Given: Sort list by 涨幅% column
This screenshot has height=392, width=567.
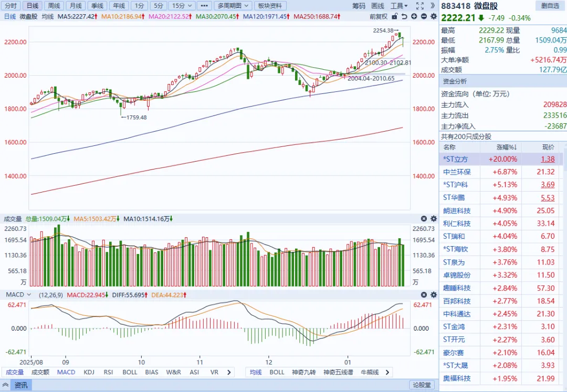Looking at the screenshot, I should [x=506, y=147].
